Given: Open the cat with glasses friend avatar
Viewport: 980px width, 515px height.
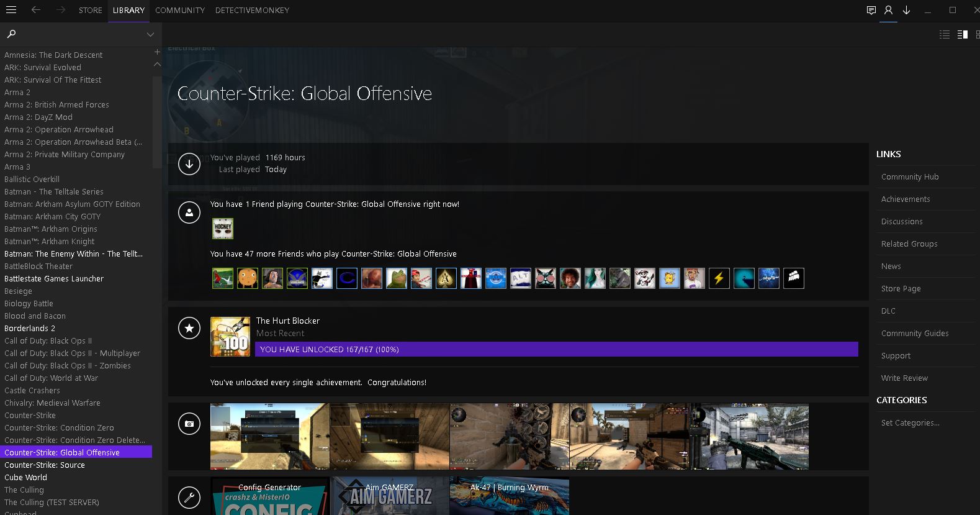Looking at the screenshot, I should click(546, 278).
